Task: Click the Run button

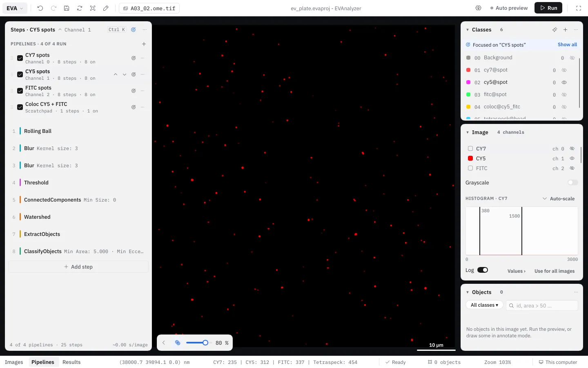Action: click(548, 8)
